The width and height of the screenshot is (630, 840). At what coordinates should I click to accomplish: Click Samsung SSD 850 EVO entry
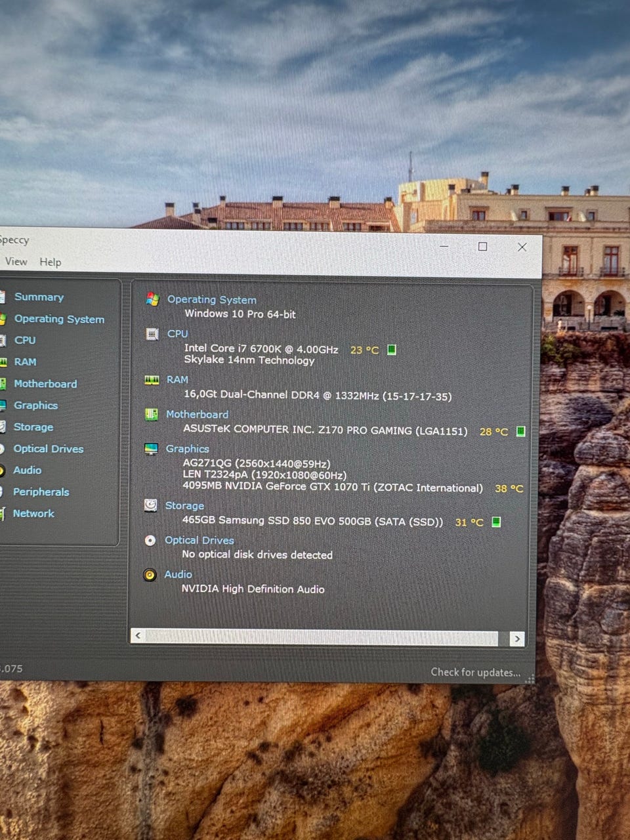tap(312, 521)
